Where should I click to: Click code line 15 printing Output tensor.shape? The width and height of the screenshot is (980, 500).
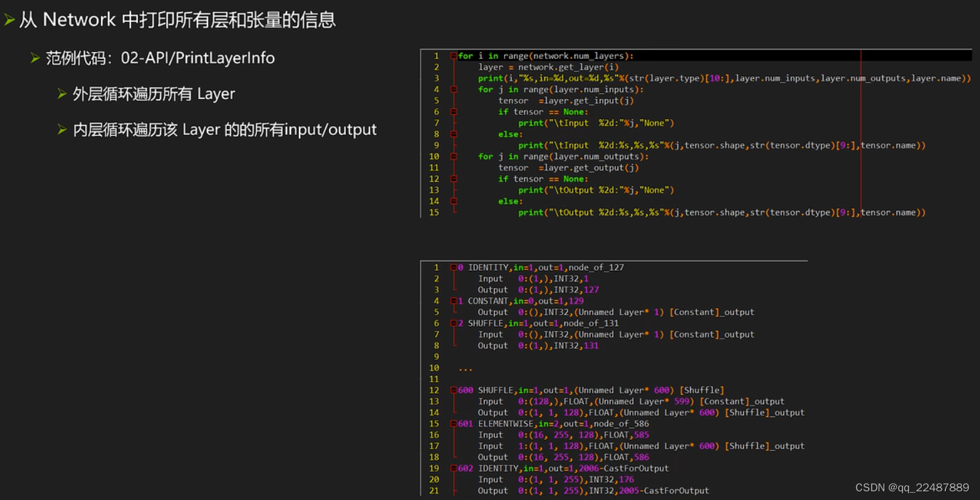[x=722, y=213]
